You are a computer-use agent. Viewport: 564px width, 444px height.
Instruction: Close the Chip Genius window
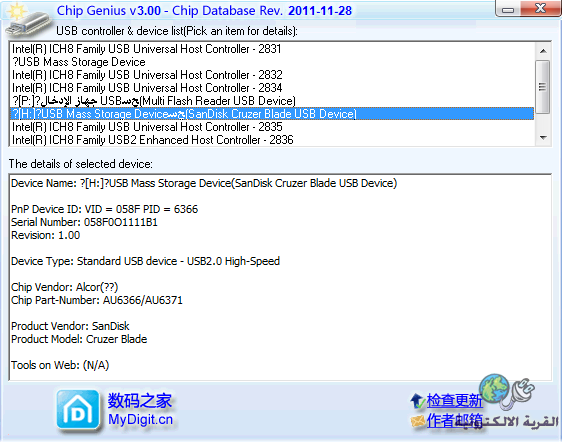click(540, 8)
